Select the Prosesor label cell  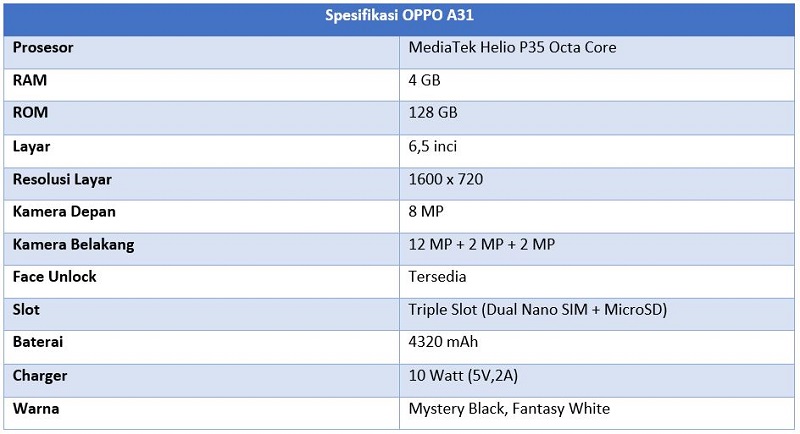click(x=43, y=47)
